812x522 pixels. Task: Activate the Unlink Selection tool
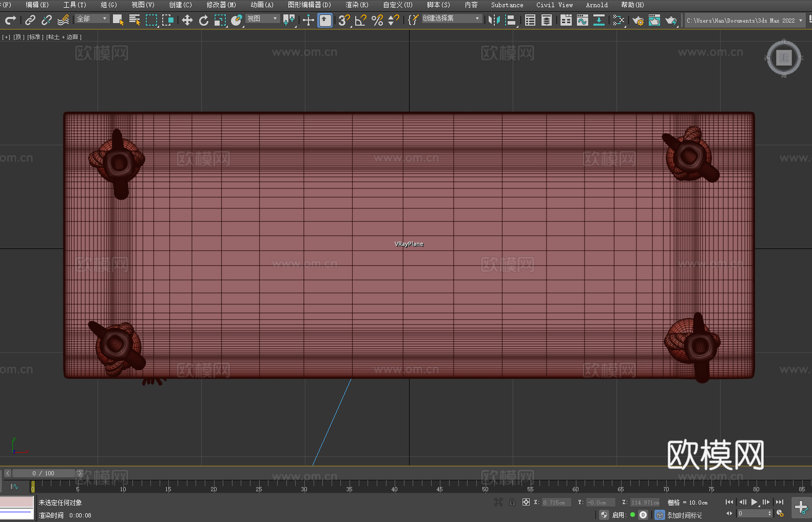click(47, 20)
